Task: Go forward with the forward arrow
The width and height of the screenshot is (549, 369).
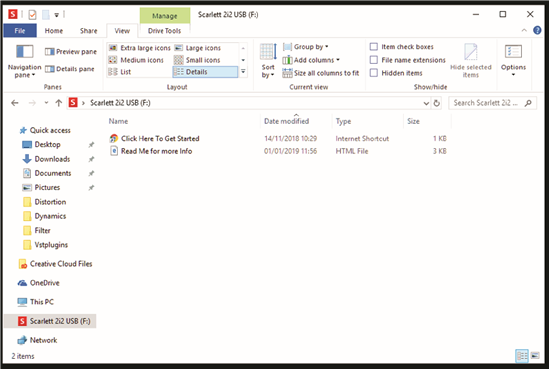Action: tap(32, 103)
